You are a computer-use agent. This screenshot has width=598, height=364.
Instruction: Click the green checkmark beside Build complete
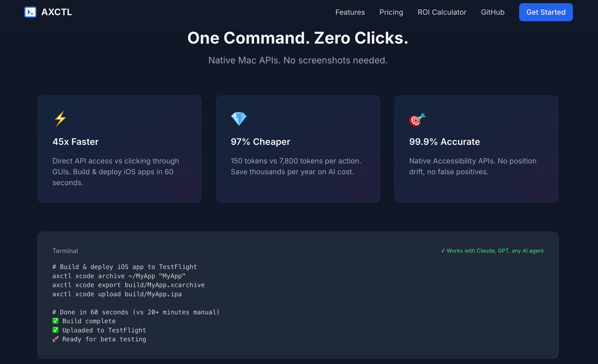click(55, 321)
